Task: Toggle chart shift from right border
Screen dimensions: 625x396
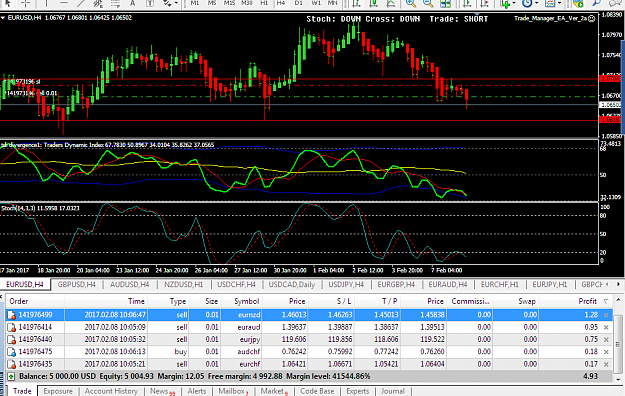Action: [x=484, y=3]
